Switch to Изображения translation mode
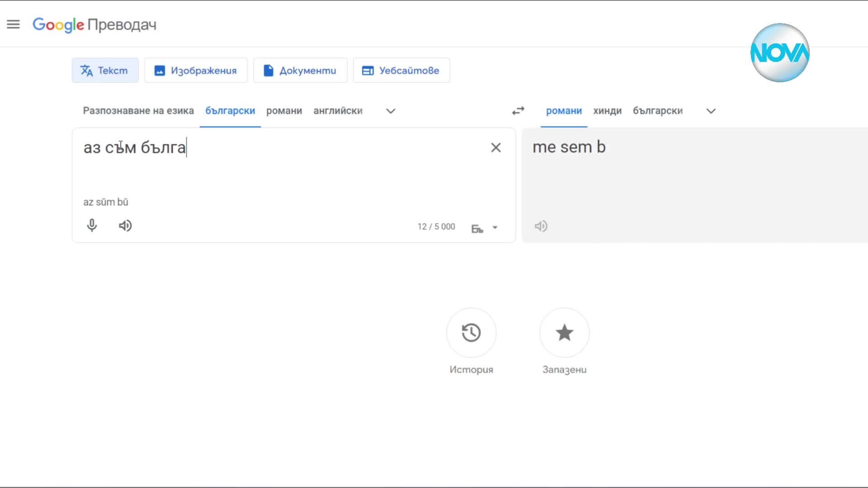The height and width of the screenshot is (488, 868). (x=196, y=70)
